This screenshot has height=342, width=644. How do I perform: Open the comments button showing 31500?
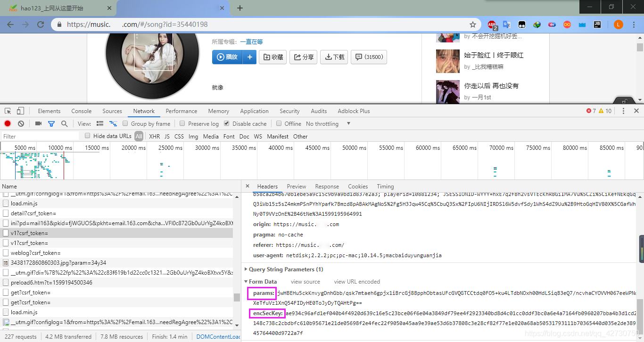point(369,57)
